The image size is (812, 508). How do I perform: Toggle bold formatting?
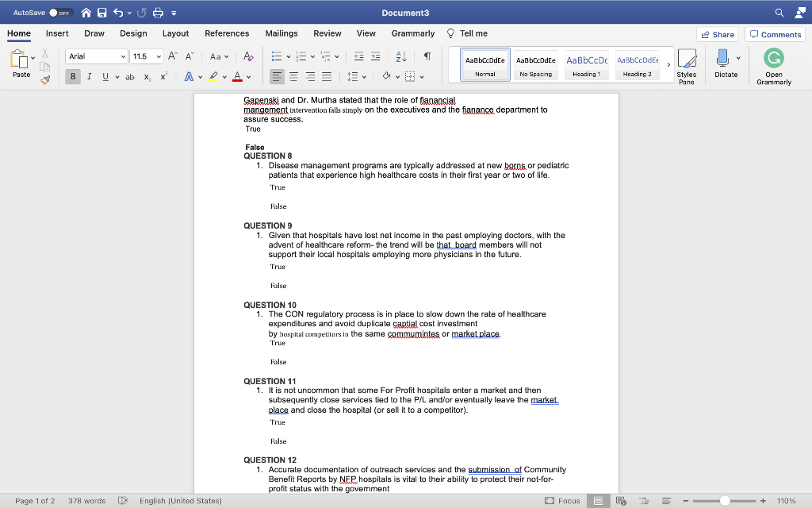[72, 75]
